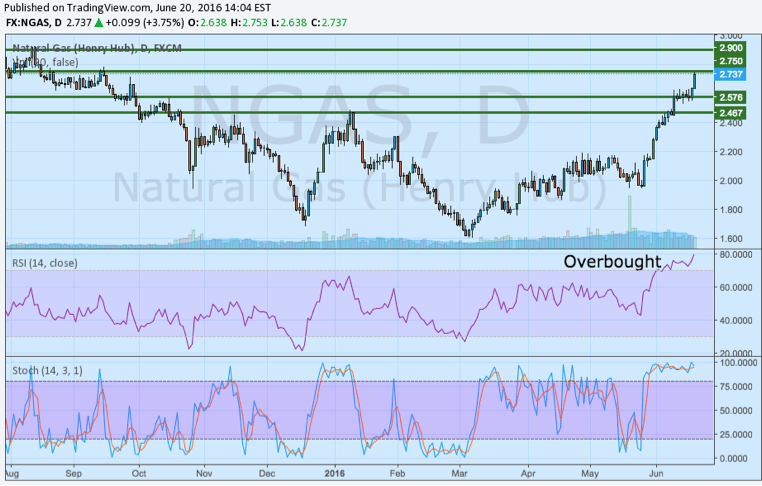762x486 pixels.
Task: Open the Stoch (14, 3, 1) indicator label
Action: click(48, 369)
